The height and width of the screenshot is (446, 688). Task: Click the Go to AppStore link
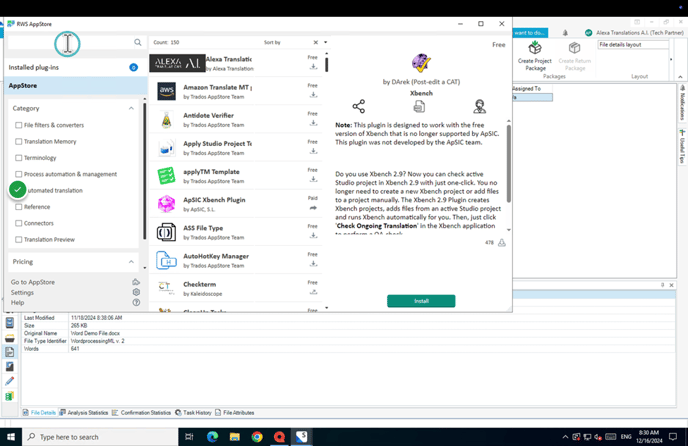pyautogui.click(x=33, y=282)
